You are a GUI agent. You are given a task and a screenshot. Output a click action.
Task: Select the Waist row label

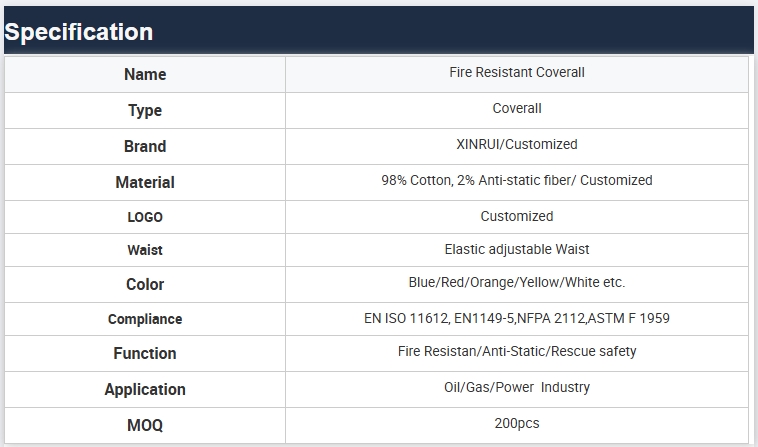(145, 251)
